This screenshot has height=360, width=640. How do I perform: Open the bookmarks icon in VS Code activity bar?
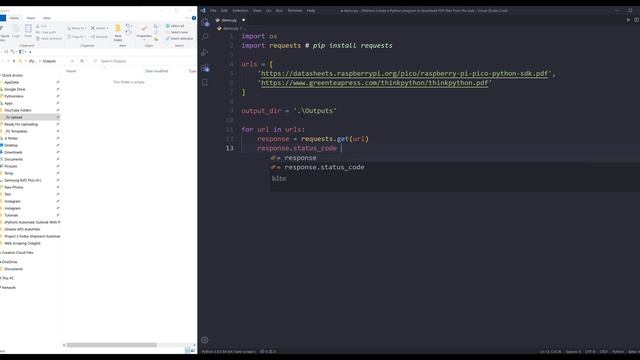click(205, 83)
